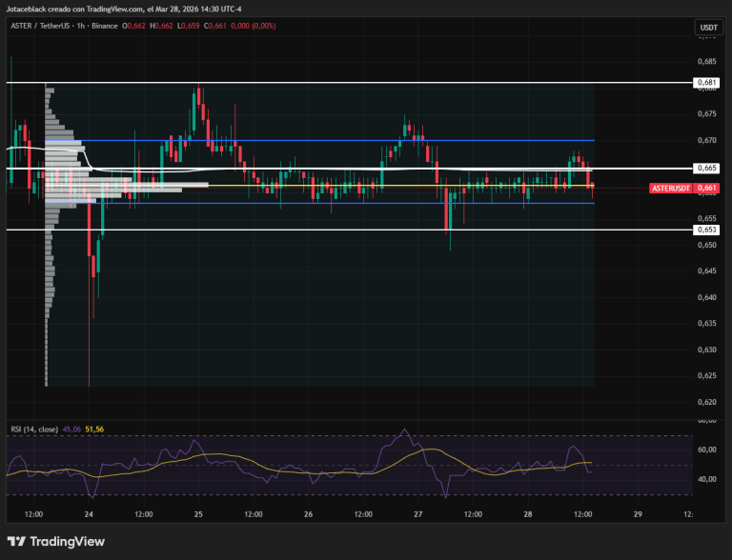Click the 0,655 price axis label
The width and height of the screenshot is (732, 560).
[x=706, y=218]
